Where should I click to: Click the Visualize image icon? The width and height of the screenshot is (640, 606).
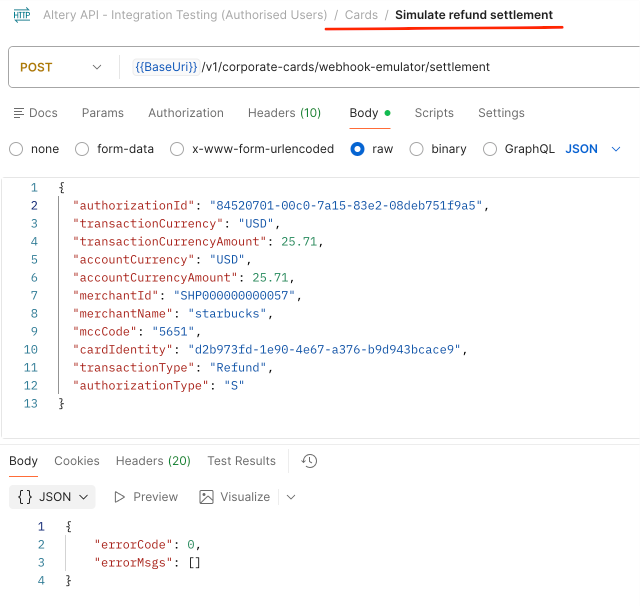click(206, 497)
